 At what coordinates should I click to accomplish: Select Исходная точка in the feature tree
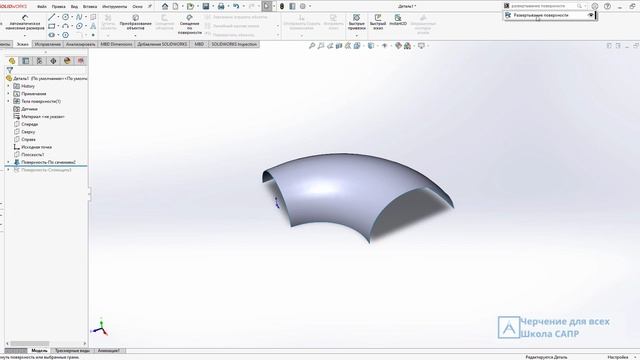pos(36,147)
